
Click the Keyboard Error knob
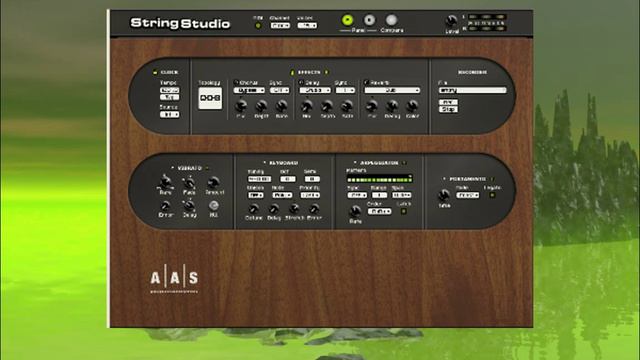[x=314, y=209]
